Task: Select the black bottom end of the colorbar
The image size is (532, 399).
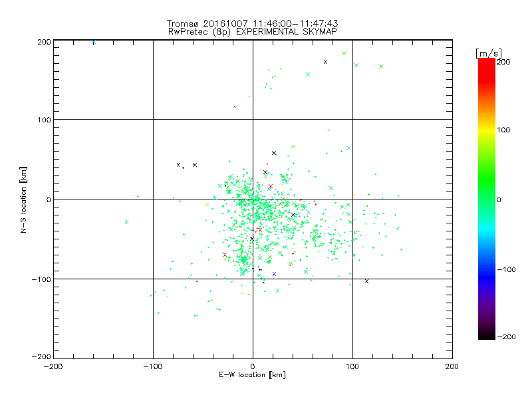Action: pyautogui.click(x=487, y=334)
